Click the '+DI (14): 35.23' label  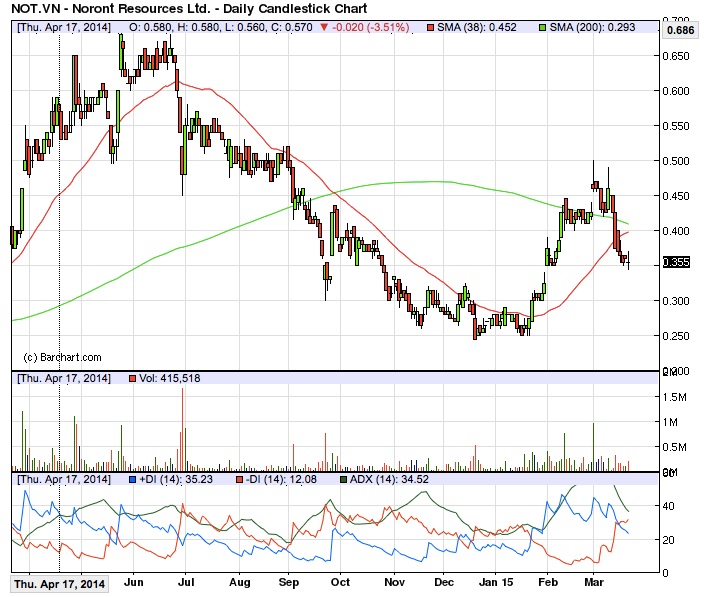[176, 479]
